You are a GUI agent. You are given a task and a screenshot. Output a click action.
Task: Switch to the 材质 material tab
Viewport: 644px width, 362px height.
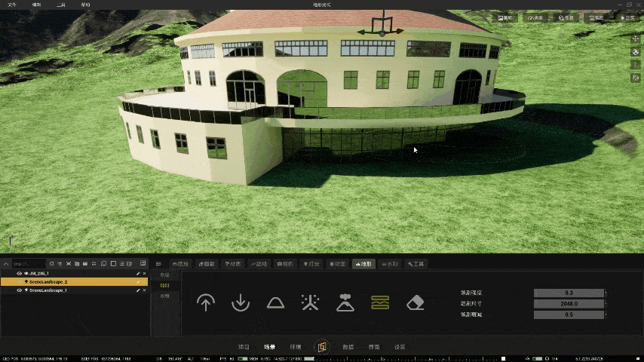click(233, 264)
